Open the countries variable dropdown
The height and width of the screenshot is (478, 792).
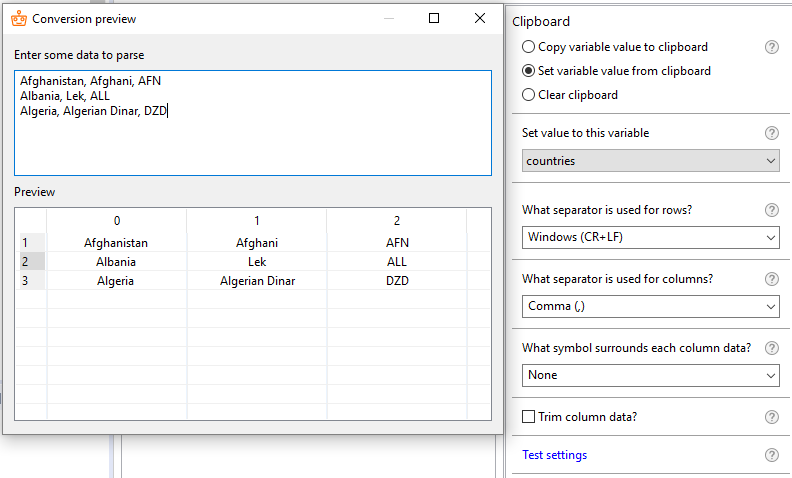[651, 161]
